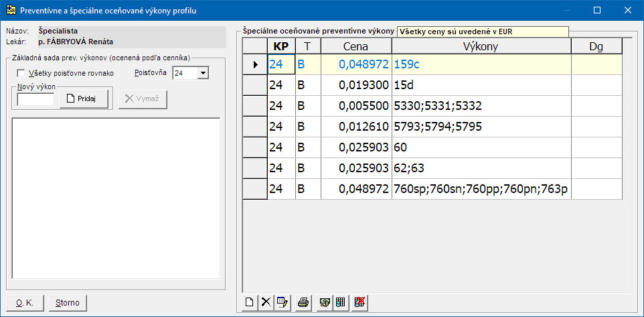This screenshot has height=317, width=644.
Task: Click the Dg column header
Action: tap(596, 46)
